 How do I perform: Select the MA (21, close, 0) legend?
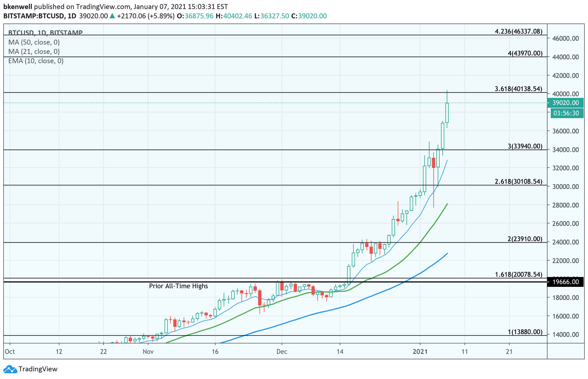point(34,52)
